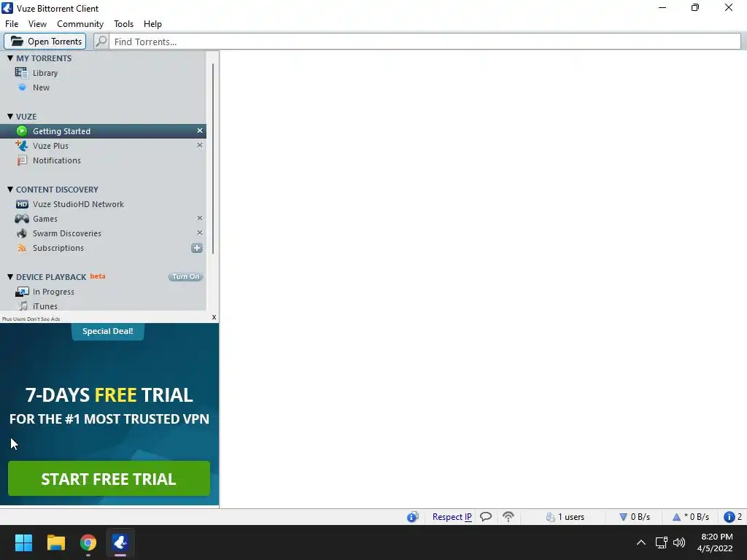Click the '7-DAYS FREE TRIAL' ad text

[109, 394]
